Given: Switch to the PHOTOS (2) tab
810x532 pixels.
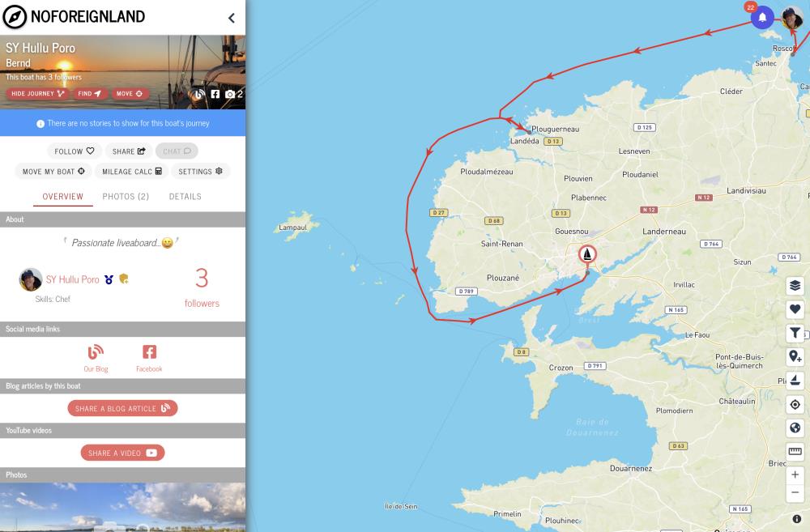Looking at the screenshot, I should point(126,196).
